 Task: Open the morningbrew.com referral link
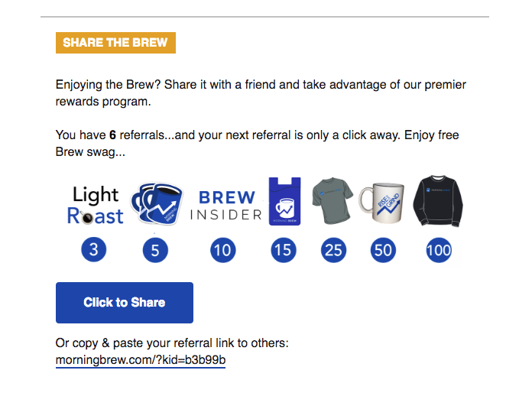click(x=141, y=360)
